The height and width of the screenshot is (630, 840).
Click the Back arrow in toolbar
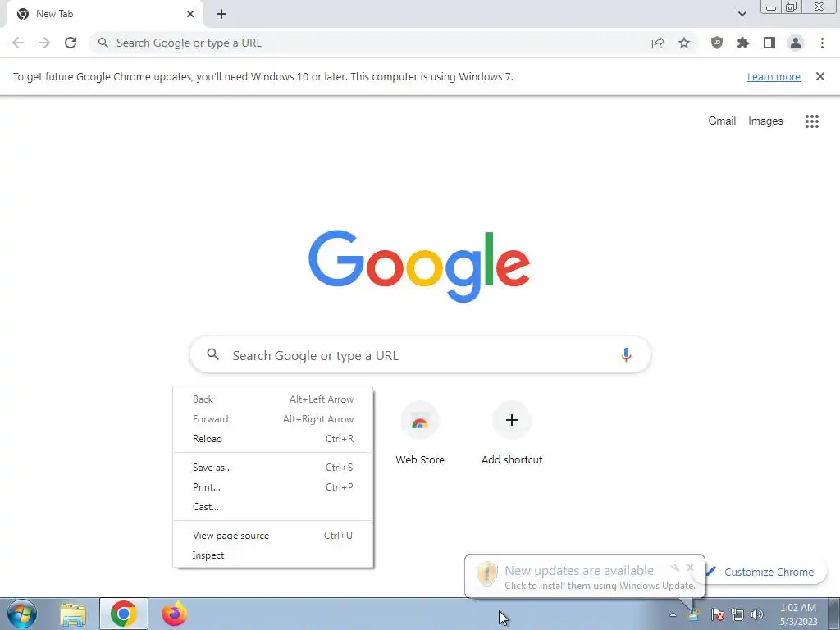(x=18, y=43)
